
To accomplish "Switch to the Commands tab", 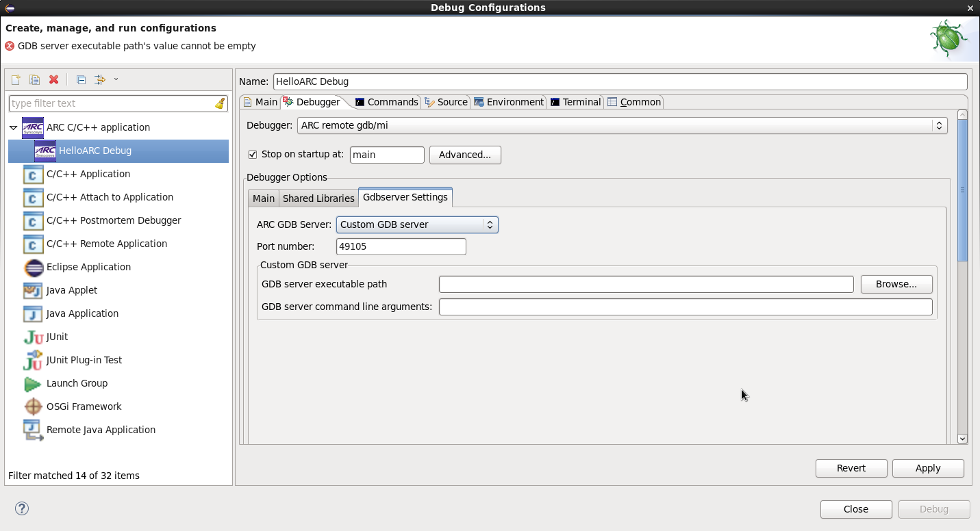I will (x=387, y=102).
